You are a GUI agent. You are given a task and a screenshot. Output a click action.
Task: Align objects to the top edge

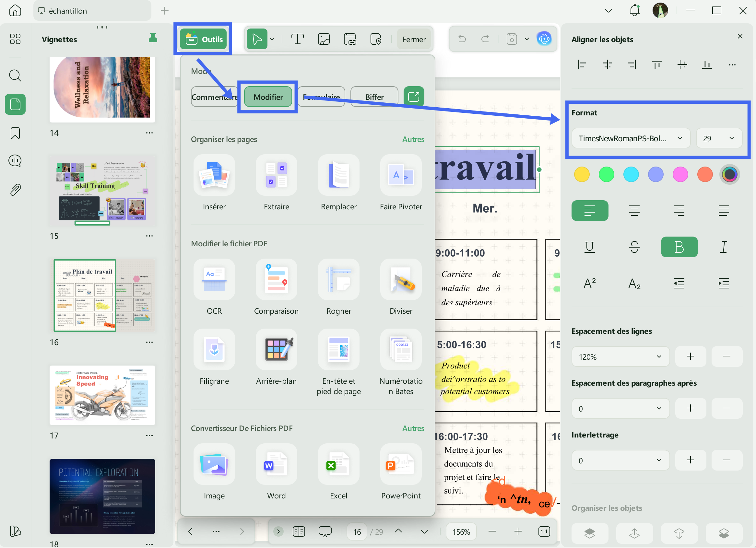click(657, 64)
